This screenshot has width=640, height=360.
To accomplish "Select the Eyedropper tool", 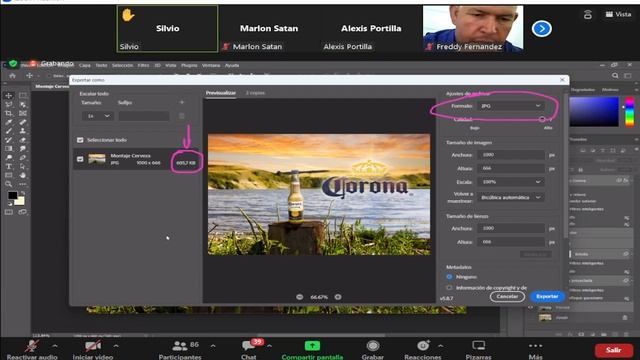I will point(9,122).
